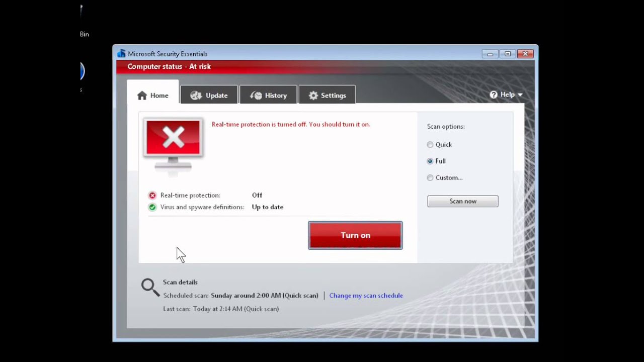Click the 'Computer status - At risk' banner
This screenshot has width=644, height=362.
169,66
